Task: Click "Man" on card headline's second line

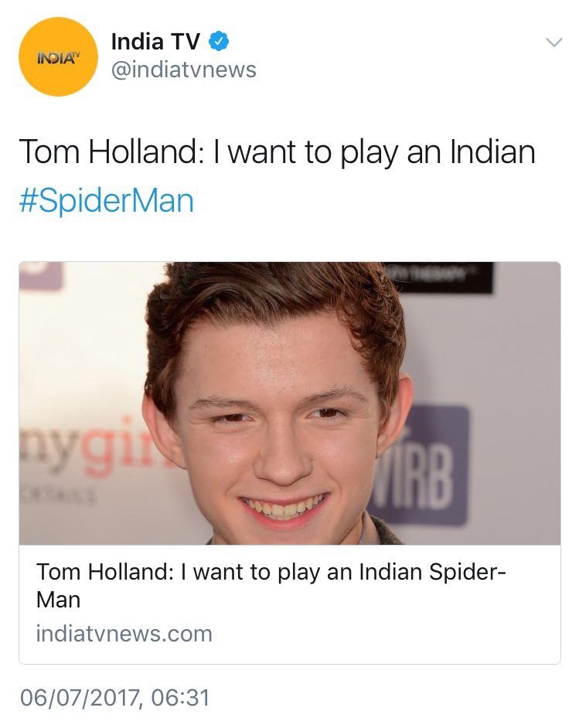Action: pyautogui.click(x=58, y=600)
